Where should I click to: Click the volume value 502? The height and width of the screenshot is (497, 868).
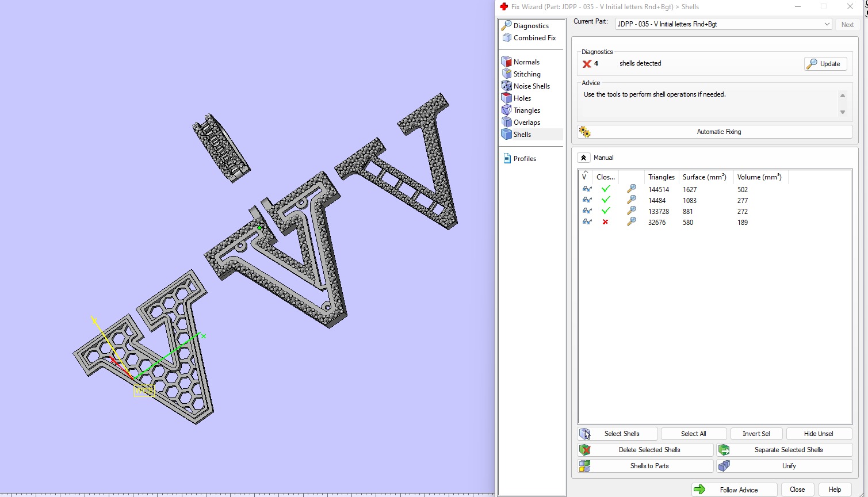click(743, 190)
